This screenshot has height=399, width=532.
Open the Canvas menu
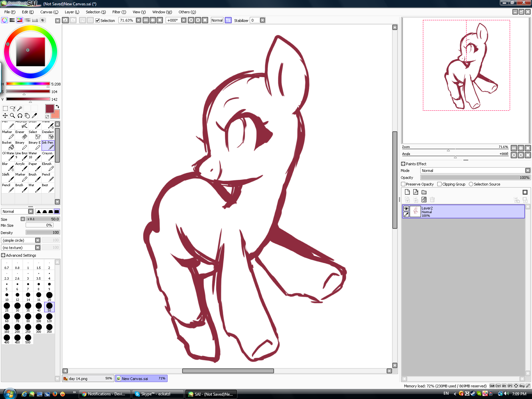[x=49, y=12]
